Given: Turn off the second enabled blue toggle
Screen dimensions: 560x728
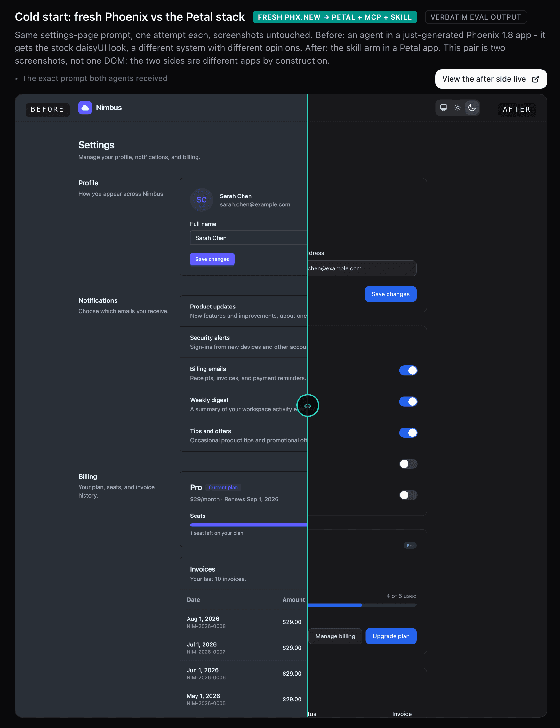Looking at the screenshot, I should [408, 402].
